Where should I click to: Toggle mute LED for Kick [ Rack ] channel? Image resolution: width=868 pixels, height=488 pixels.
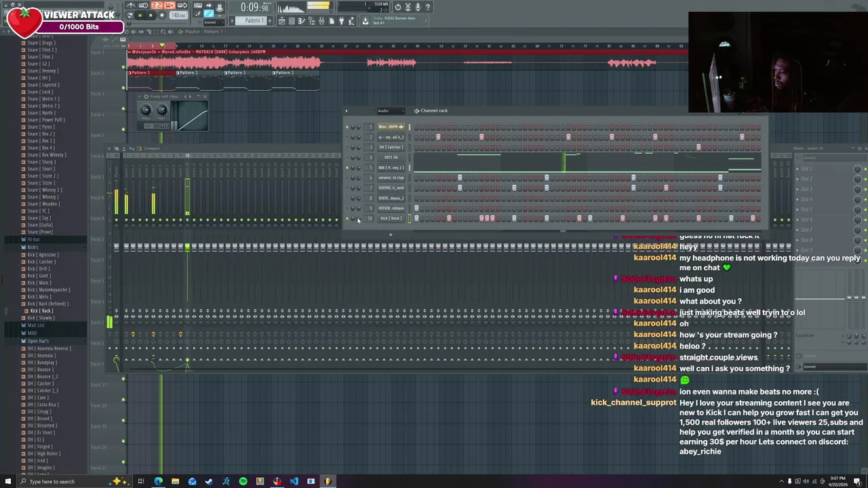click(x=347, y=218)
